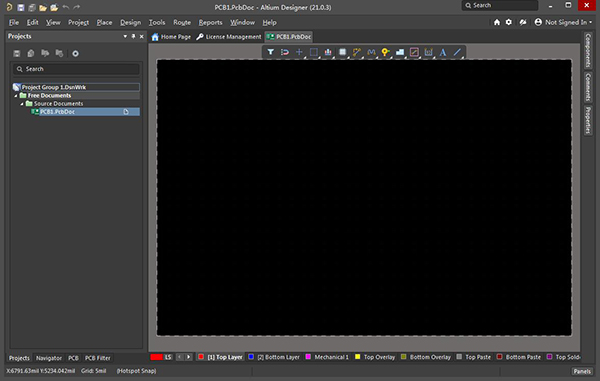Activate the Interactive Routing tool
Viewport: 600px width, 381px height.
pyautogui.click(x=357, y=52)
